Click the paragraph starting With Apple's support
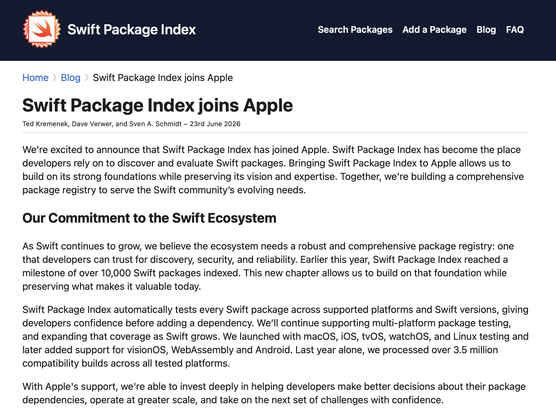This screenshot has height=415, width=556. (x=274, y=393)
